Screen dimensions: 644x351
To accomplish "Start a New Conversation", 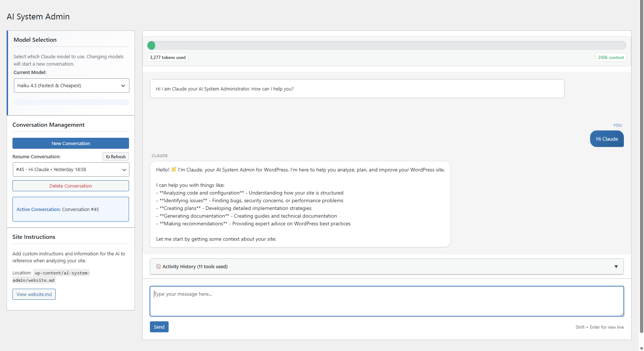I will (x=71, y=143).
